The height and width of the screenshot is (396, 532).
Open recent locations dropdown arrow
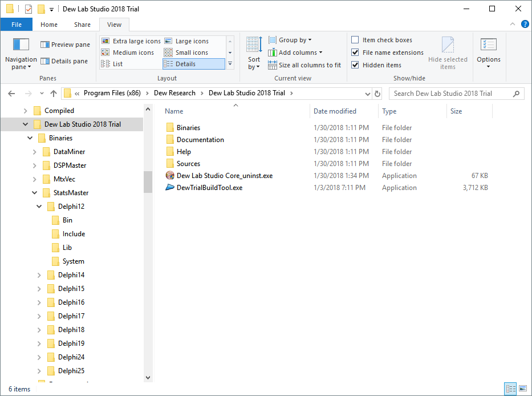(x=42, y=94)
